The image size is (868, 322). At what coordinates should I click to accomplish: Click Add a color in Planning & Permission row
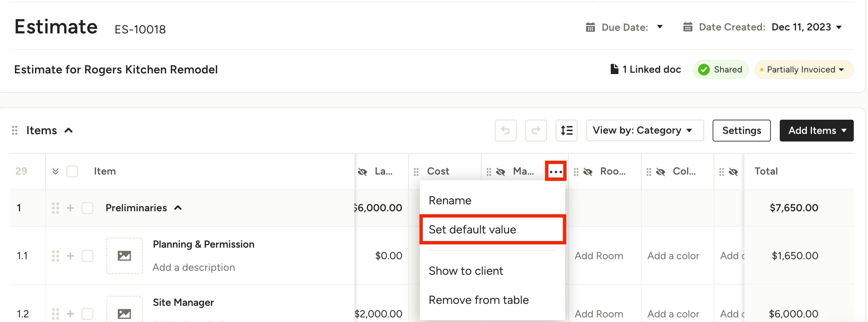[x=673, y=256]
